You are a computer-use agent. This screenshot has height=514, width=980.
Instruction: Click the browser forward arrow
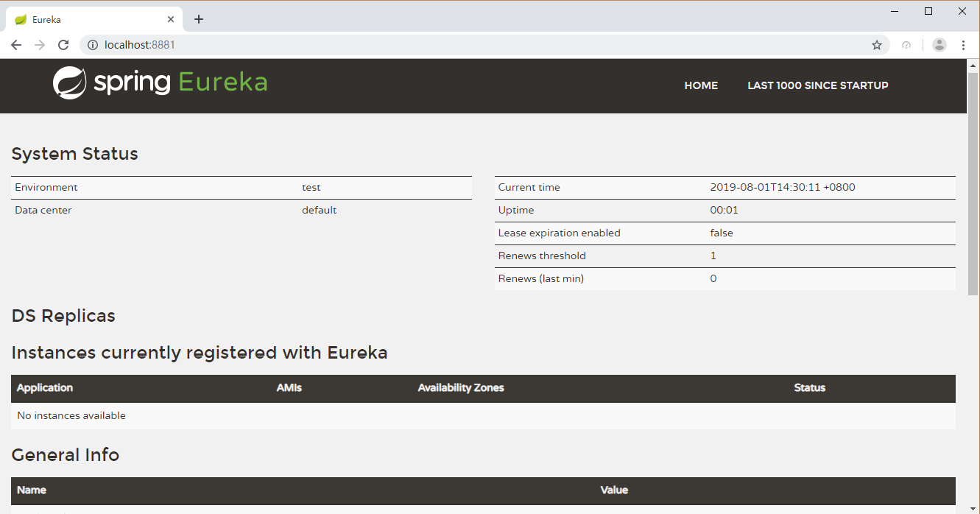[40, 45]
